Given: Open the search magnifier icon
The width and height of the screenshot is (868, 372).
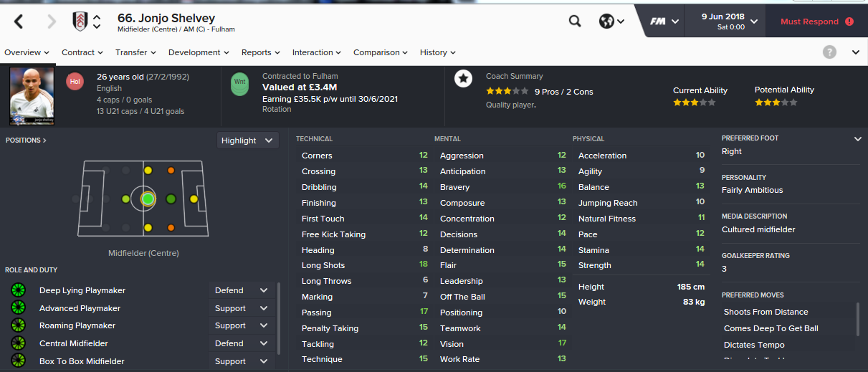Looking at the screenshot, I should pos(575,22).
